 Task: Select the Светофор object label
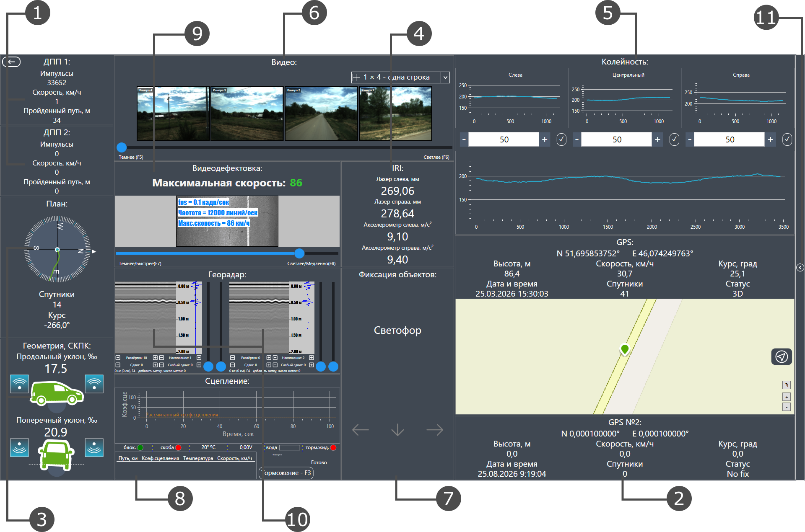tap(397, 331)
